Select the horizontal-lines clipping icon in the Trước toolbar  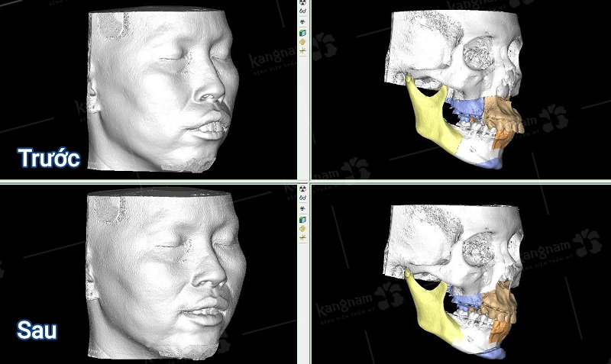coord(302,22)
